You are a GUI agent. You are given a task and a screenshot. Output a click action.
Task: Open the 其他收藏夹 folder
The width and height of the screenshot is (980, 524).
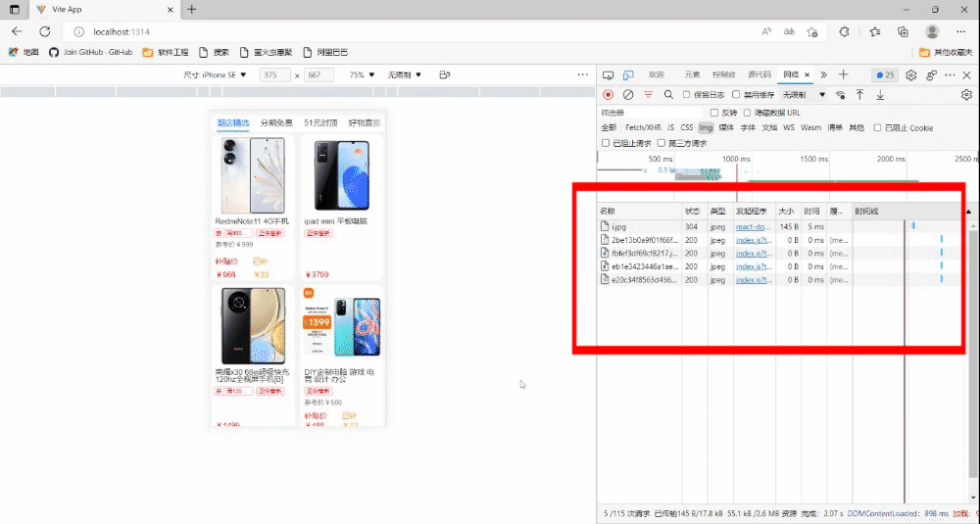[x=946, y=53]
